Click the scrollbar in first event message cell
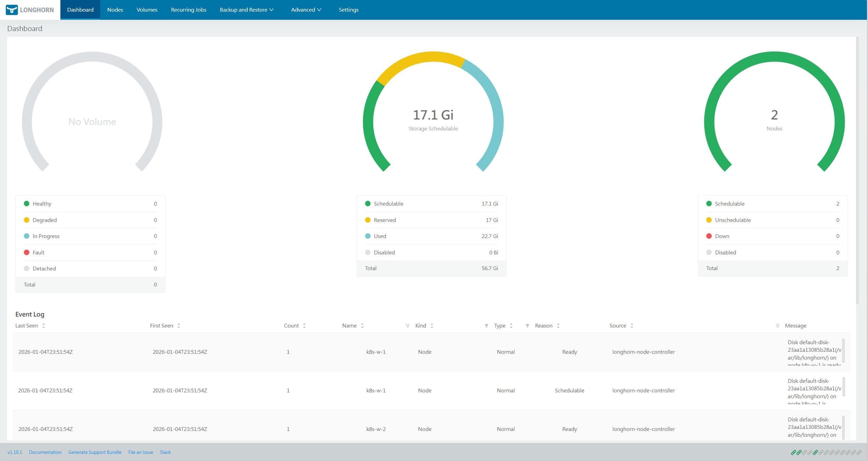The image size is (868, 461). (x=844, y=352)
